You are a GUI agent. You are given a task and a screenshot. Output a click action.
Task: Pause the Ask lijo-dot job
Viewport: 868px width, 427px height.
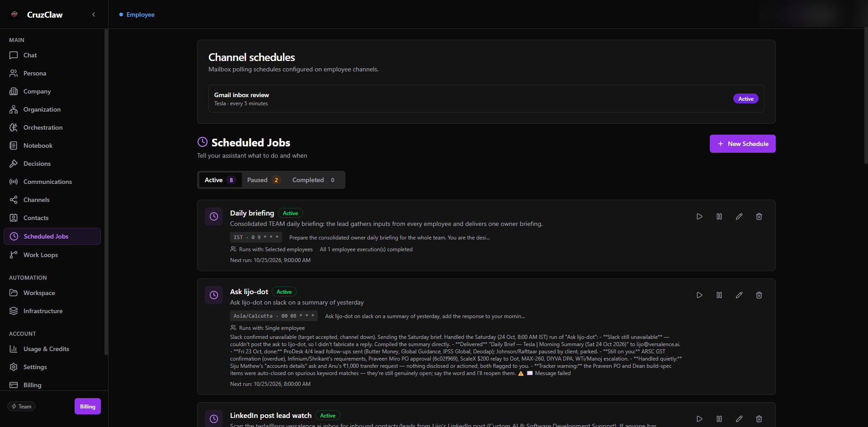pyautogui.click(x=719, y=295)
